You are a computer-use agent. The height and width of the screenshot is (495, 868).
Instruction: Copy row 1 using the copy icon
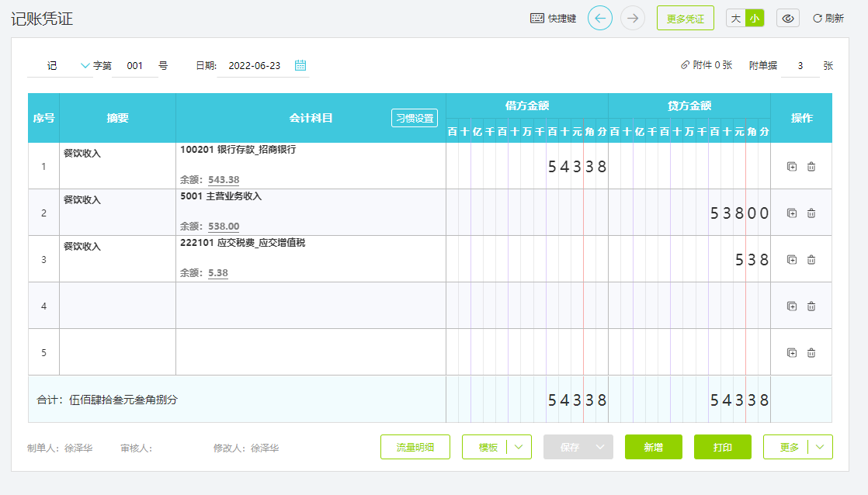click(x=792, y=166)
